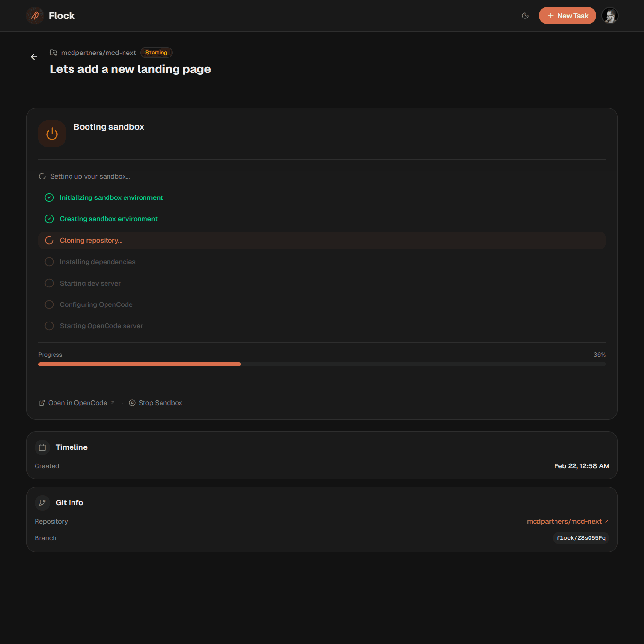Click the Timeline calendar icon
The image size is (644, 644).
pyautogui.click(x=42, y=447)
